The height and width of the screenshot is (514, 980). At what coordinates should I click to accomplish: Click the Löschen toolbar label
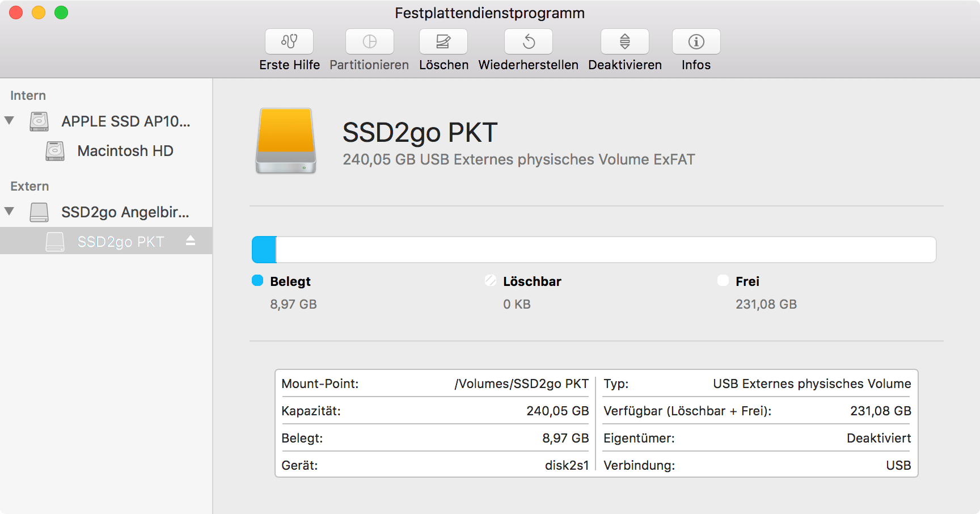coord(443,65)
